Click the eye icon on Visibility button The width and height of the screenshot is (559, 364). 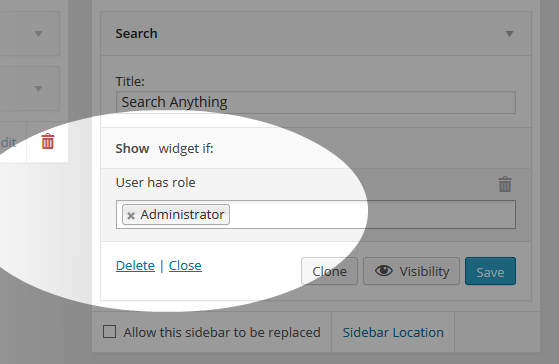pyautogui.click(x=384, y=271)
